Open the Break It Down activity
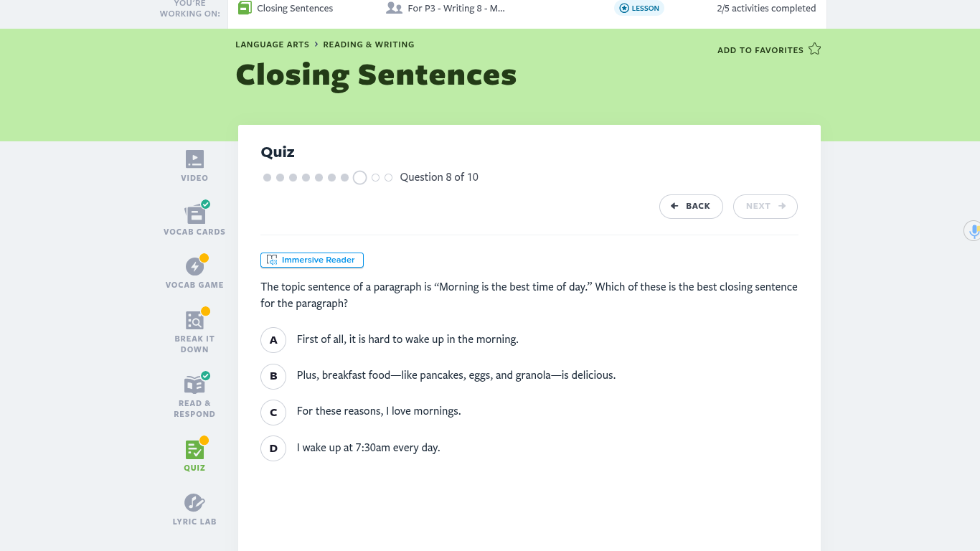The height and width of the screenshot is (551, 980). 194,321
